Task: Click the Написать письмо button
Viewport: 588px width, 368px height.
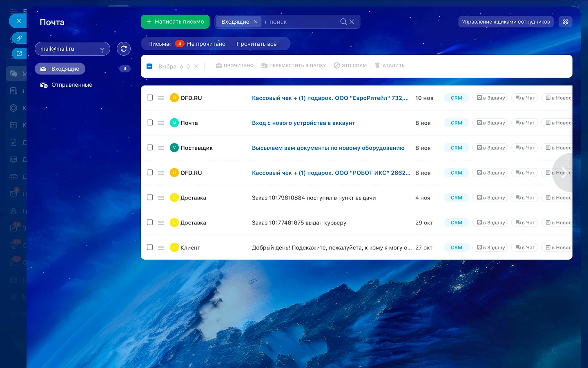Action: click(x=175, y=22)
